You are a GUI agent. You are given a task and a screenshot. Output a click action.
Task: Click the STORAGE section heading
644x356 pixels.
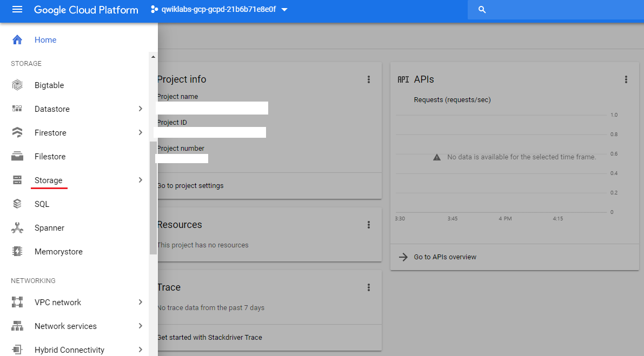tap(26, 64)
